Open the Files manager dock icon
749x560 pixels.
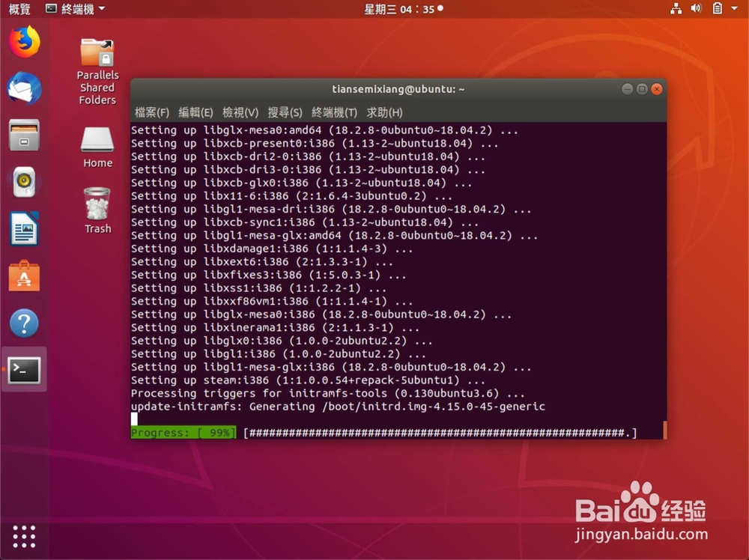tap(24, 135)
